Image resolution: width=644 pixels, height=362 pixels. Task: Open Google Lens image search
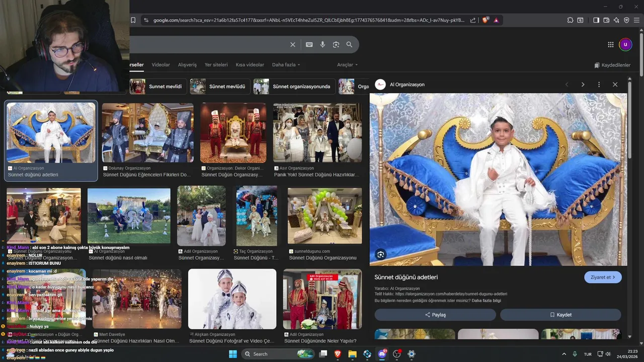click(x=336, y=45)
